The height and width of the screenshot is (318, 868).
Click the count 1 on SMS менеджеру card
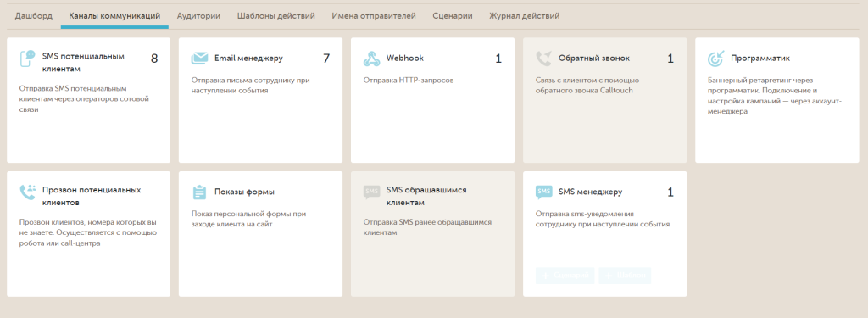670,192
